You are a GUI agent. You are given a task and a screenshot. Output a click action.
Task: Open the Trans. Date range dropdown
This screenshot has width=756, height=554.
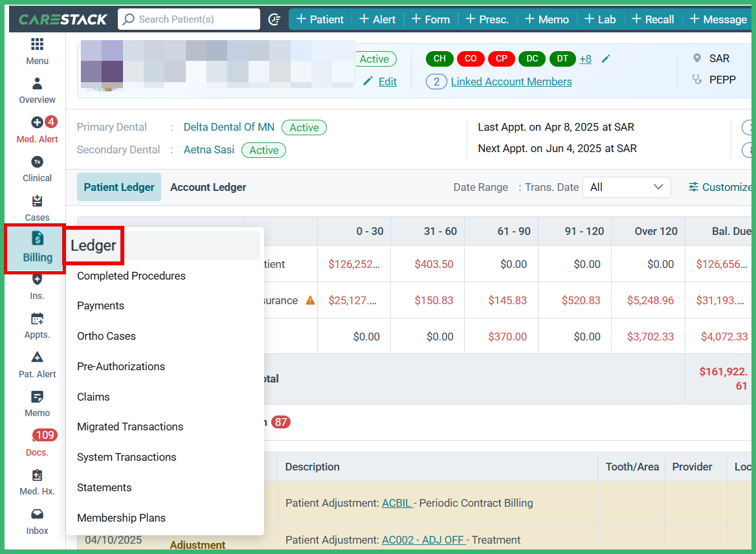[626, 187]
